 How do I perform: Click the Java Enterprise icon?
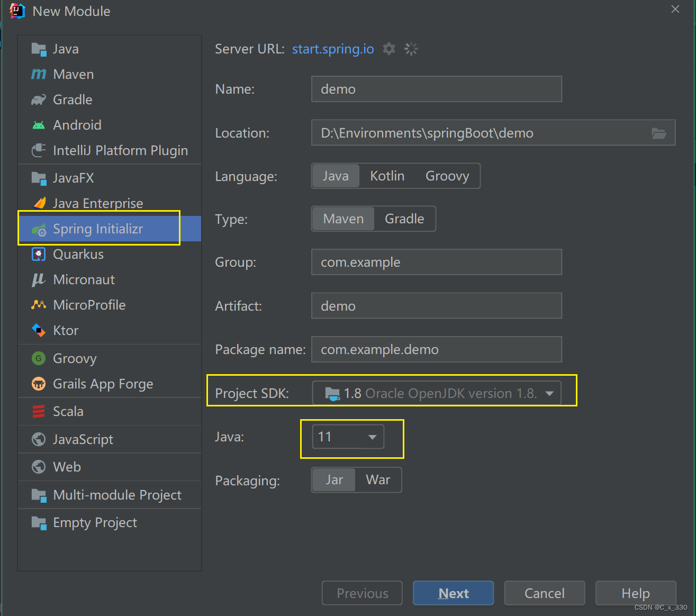coord(40,203)
